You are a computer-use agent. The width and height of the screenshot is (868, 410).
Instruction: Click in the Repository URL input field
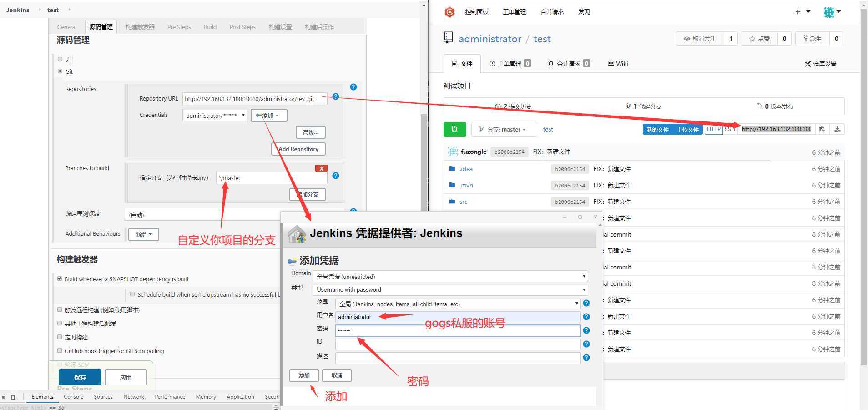pos(255,99)
